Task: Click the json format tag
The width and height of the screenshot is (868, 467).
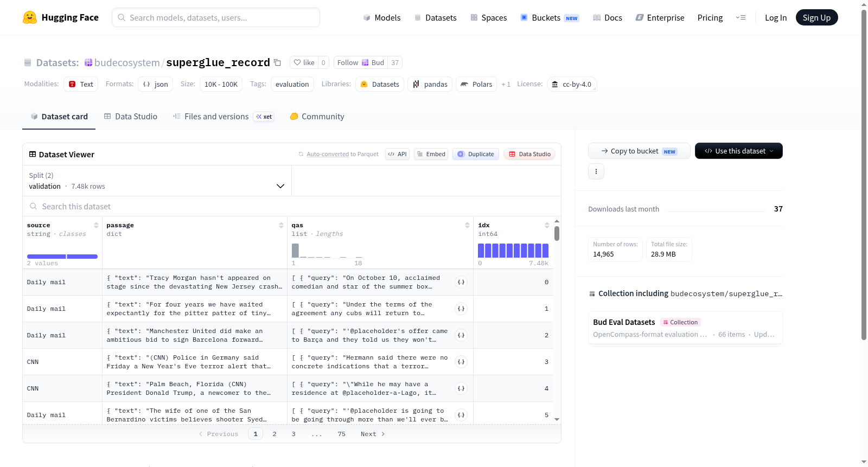Action: [155, 84]
